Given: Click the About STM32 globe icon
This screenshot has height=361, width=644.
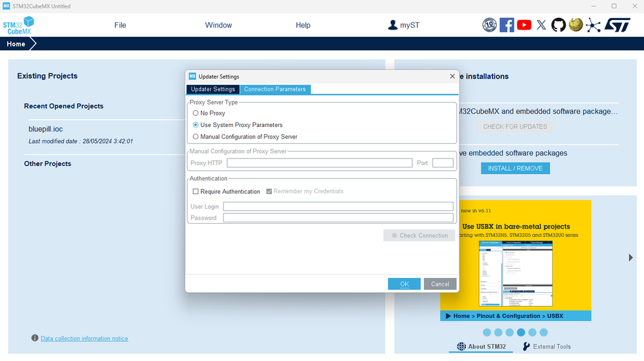Looking at the screenshot, I should pos(461,347).
